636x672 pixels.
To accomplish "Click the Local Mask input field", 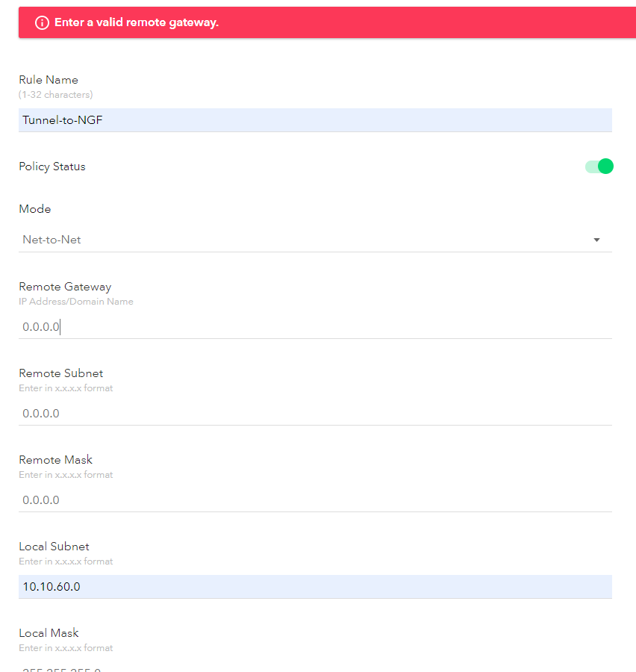I will 315,667.
